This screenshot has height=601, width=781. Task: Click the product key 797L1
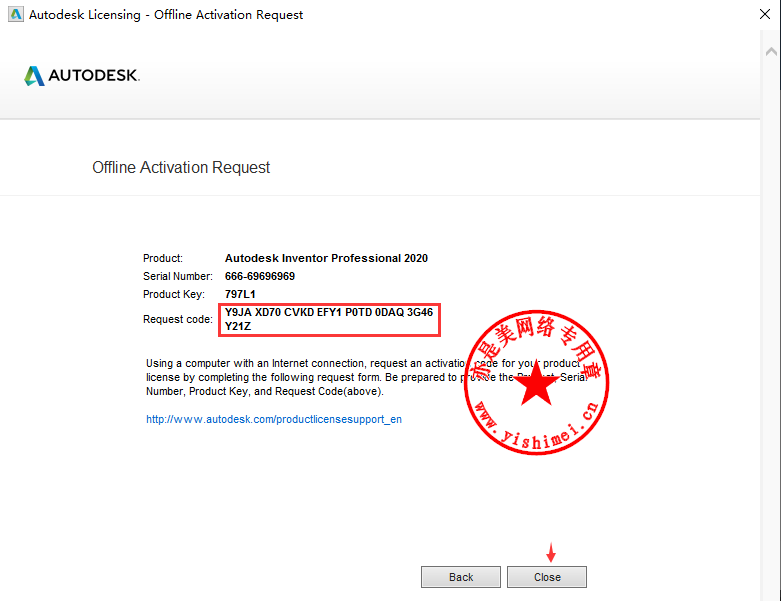tap(240, 294)
